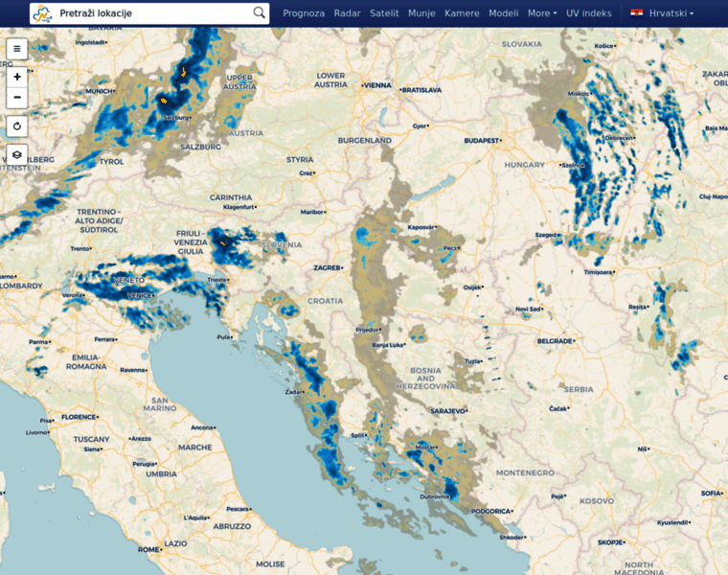Click the Pula city label on map
The image size is (728, 575).
pos(223,337)
